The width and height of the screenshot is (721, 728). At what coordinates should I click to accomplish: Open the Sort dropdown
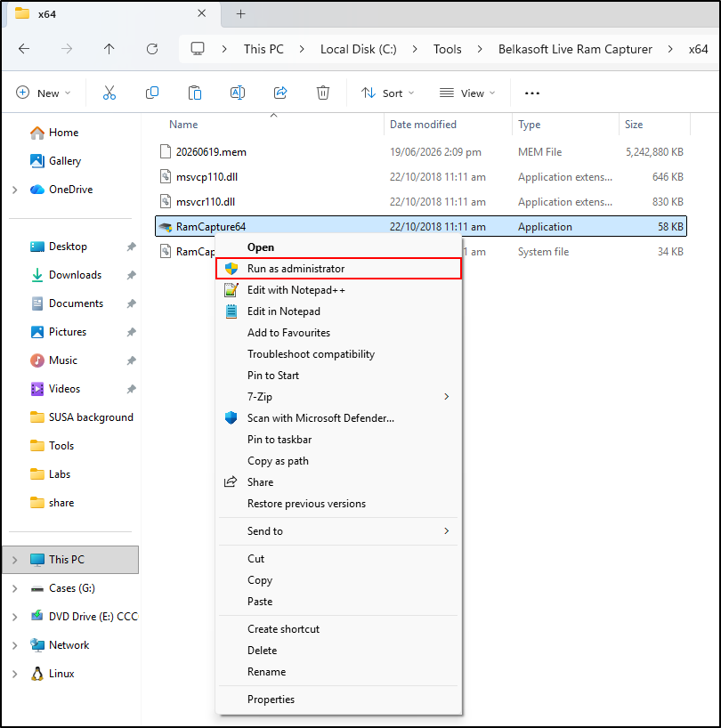tap(388, 93)
